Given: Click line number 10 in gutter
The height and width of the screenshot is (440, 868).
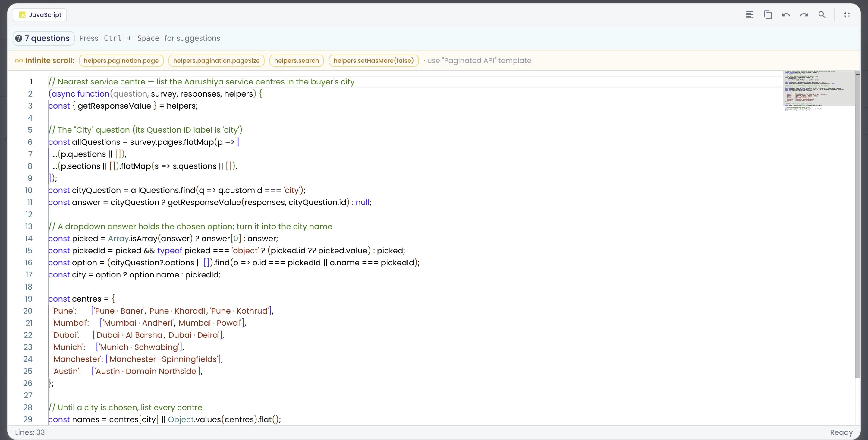Looking at the screenshot, I should click(x=29, y=190).
